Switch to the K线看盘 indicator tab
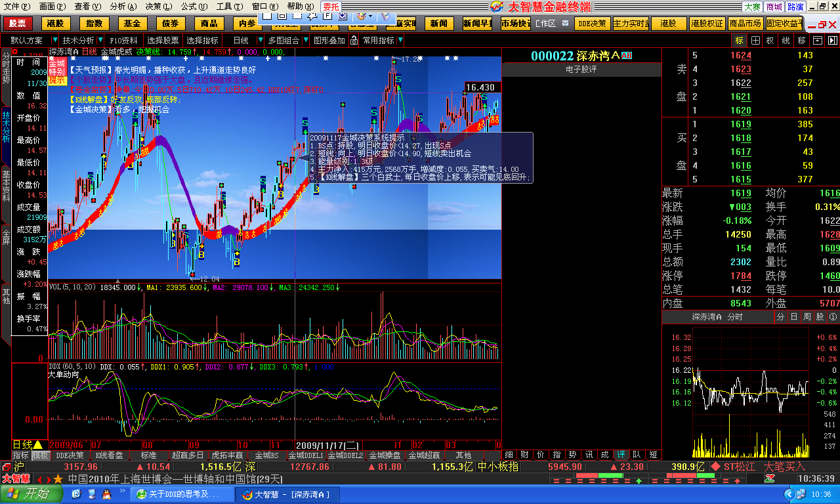Viewport: 840px width, 504px height. tap(110, 455)
